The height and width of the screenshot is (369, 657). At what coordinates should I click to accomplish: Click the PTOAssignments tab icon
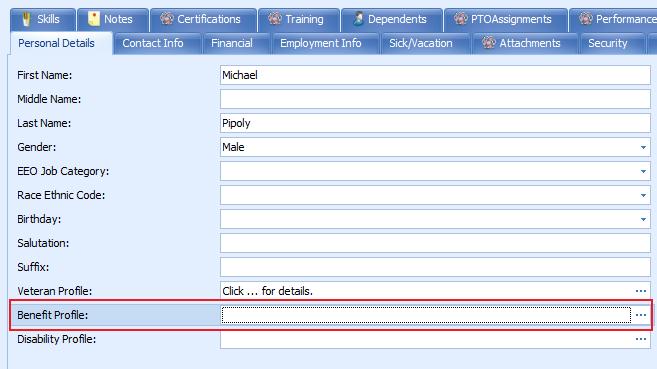coord(460,19)
